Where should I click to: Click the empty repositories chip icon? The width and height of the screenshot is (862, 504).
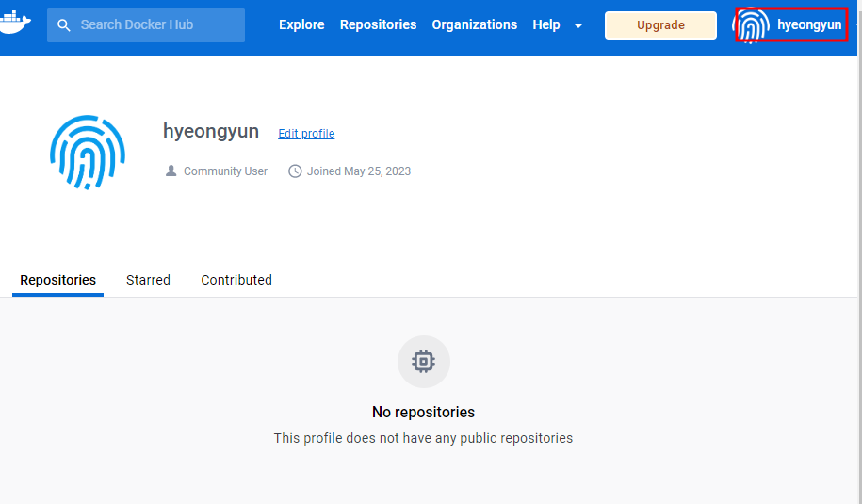point(423,362)
